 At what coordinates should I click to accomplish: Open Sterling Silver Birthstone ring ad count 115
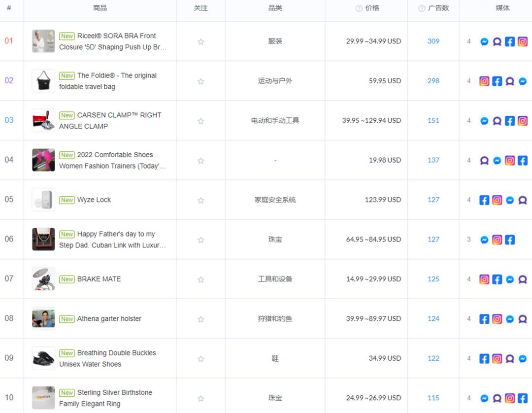tap(433, 398)
